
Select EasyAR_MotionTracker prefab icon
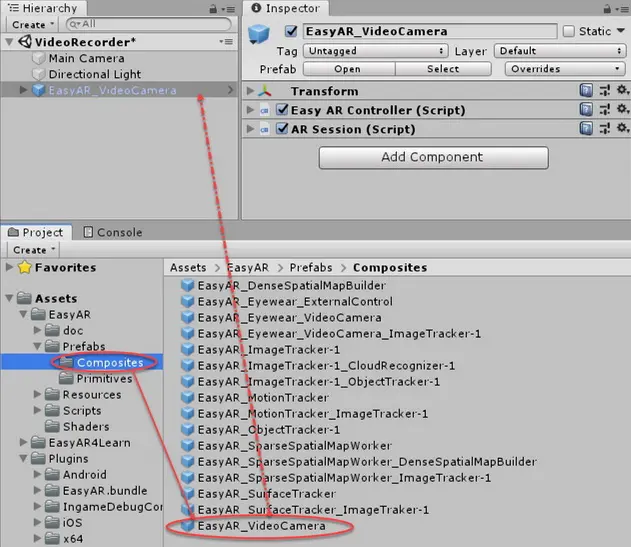pos(188,398)
